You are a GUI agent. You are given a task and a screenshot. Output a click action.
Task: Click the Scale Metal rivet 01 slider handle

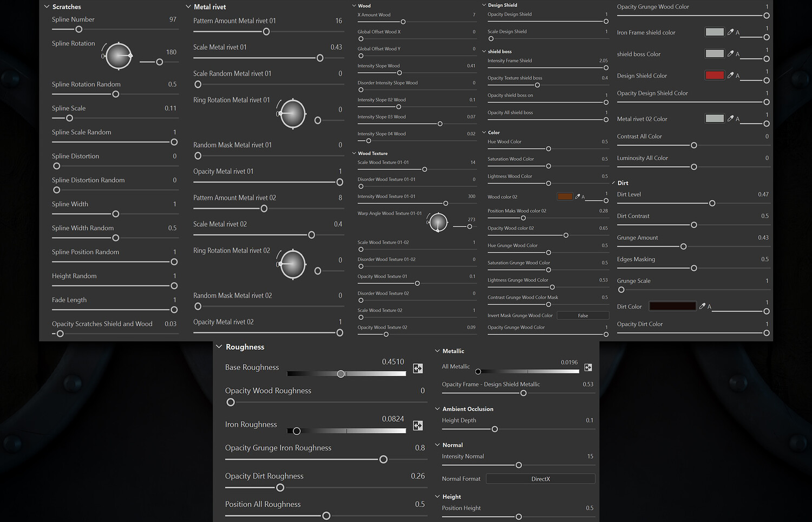click(320, 58)
